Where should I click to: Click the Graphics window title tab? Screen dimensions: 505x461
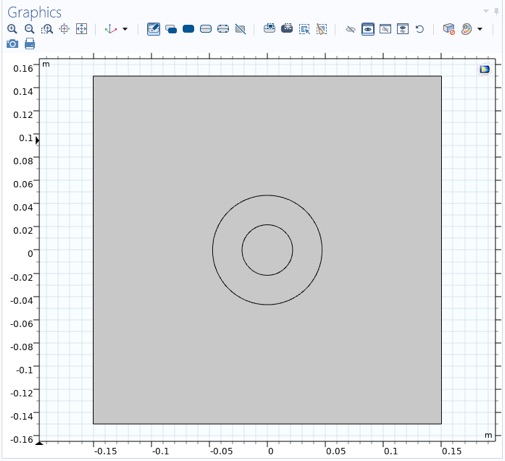34,13
